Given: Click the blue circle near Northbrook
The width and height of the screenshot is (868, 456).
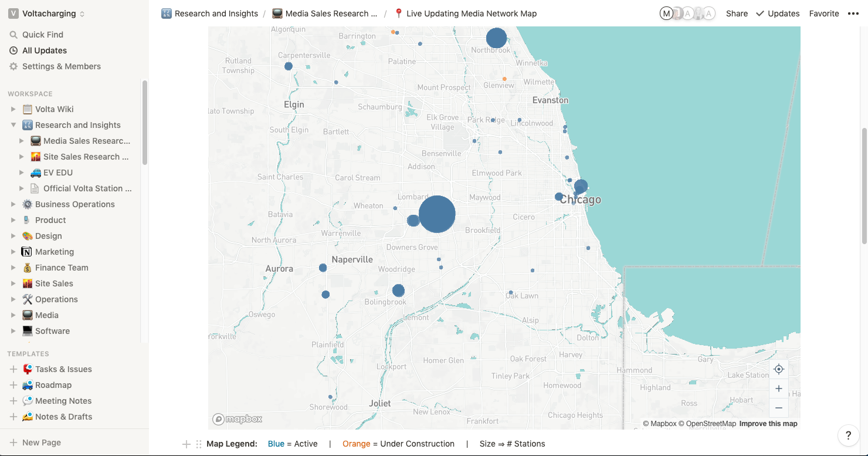Looking at the screenshot, I should coord(496,38).
